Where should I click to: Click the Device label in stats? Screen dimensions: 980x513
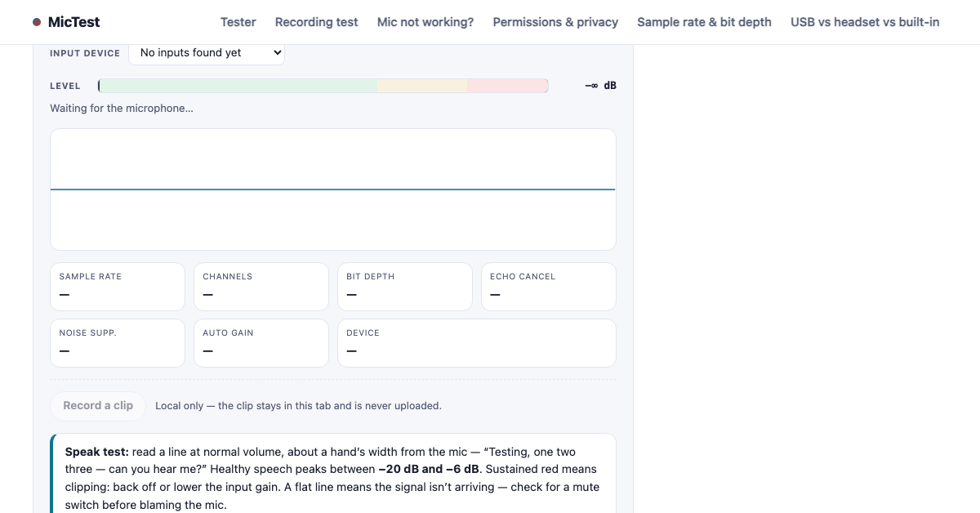[363, 333]
